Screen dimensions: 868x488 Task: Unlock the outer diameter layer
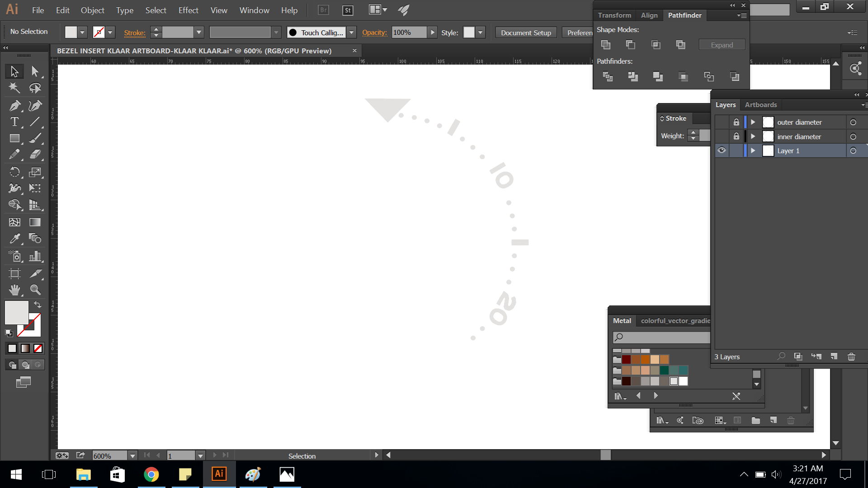[736, 122]
